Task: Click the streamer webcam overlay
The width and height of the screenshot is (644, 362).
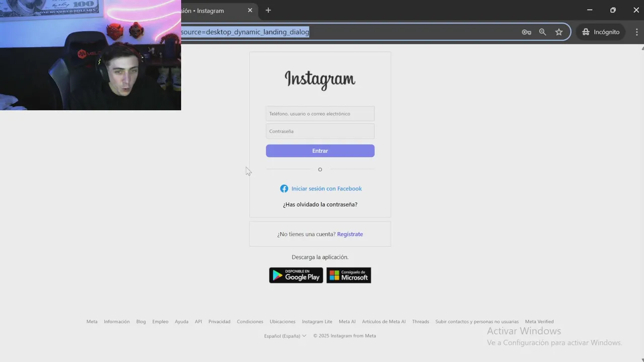Action: coord(91,55)
